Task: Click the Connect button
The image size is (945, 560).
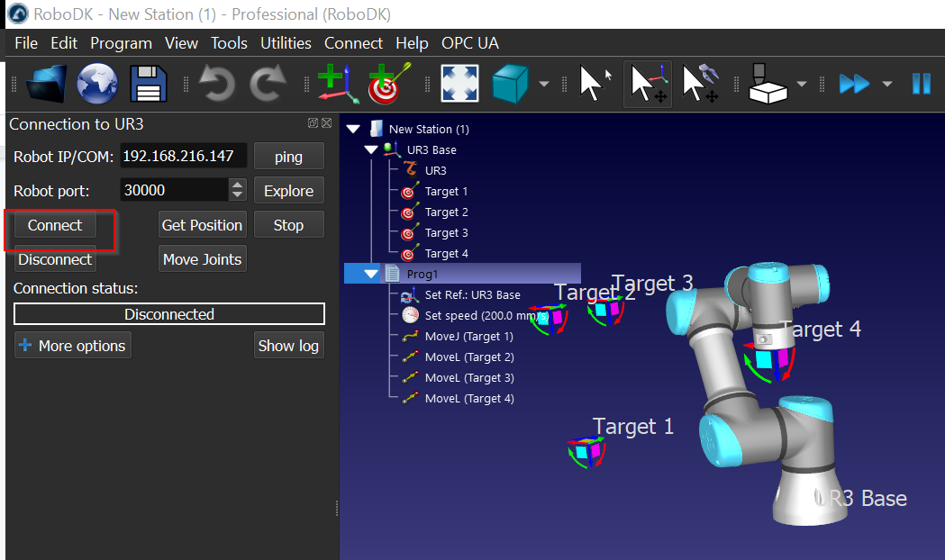Action: tap(55, 225)
